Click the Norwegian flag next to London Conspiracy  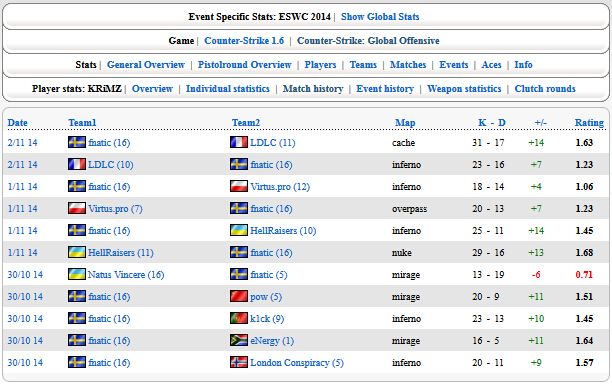tap(239, 362)
